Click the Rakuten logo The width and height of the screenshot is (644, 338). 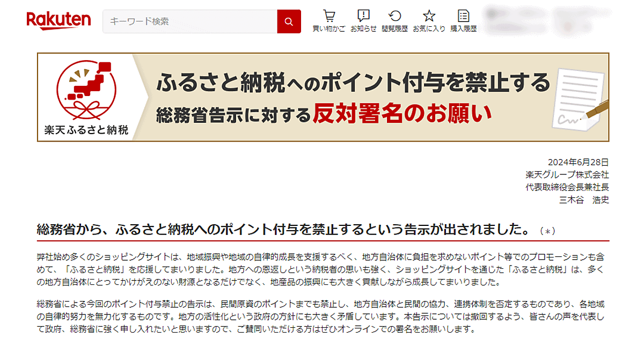click(58, 21)
